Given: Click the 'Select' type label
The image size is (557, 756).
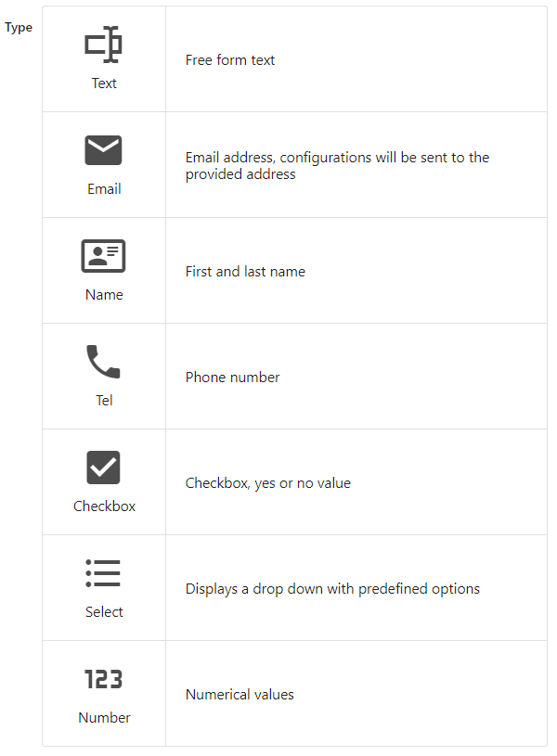Looking at the screenshot, I should pyautogui.click(x=104, y=612).
